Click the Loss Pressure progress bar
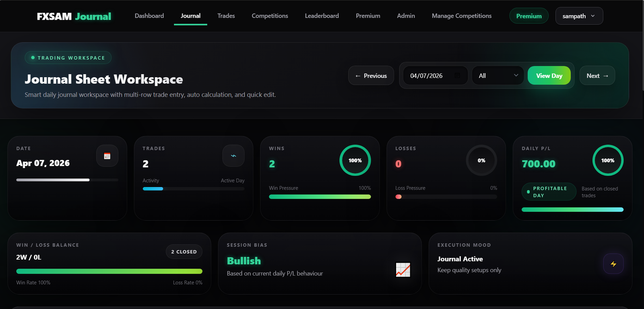This screenshot has width=644, height=309. coord(446,197)
